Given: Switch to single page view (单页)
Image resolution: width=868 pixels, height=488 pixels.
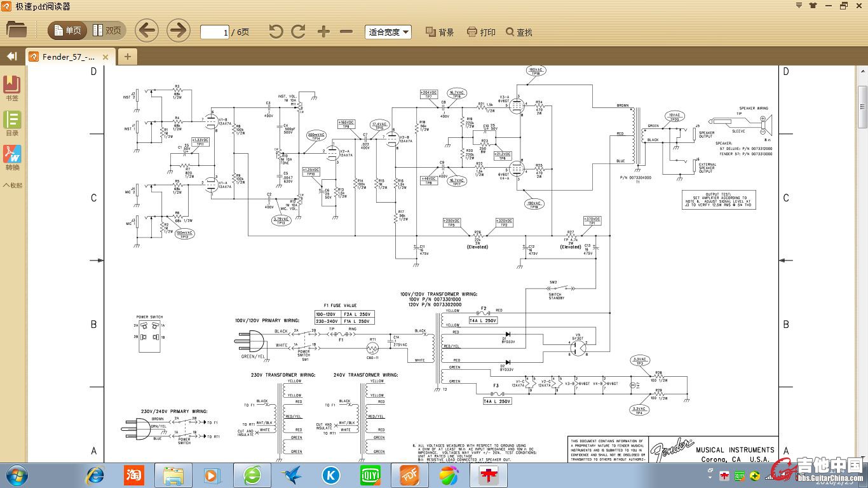Looking at the screenshot, I should coord(67,30).
